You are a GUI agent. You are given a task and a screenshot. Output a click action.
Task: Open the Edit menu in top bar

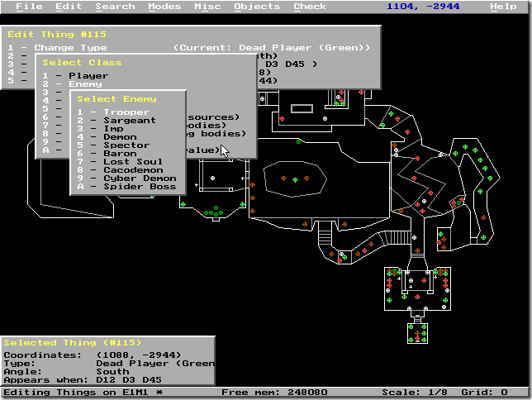tap(69, 7)
